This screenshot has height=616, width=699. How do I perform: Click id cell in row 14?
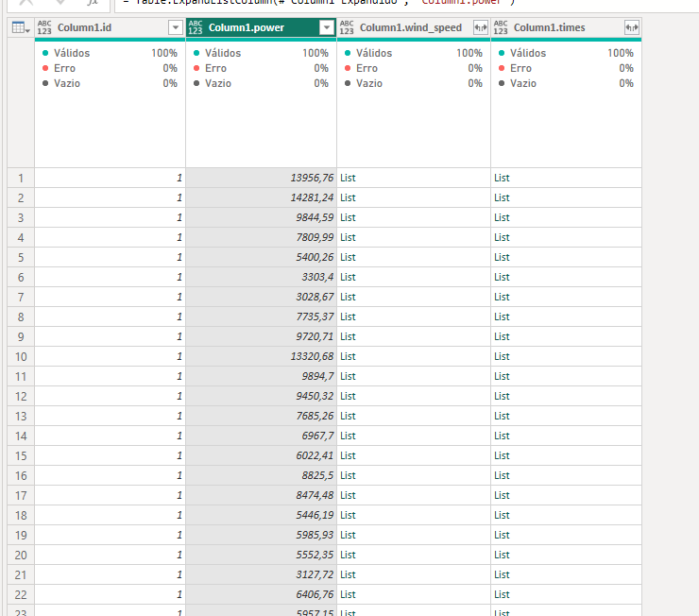click(x=111, y=436)
